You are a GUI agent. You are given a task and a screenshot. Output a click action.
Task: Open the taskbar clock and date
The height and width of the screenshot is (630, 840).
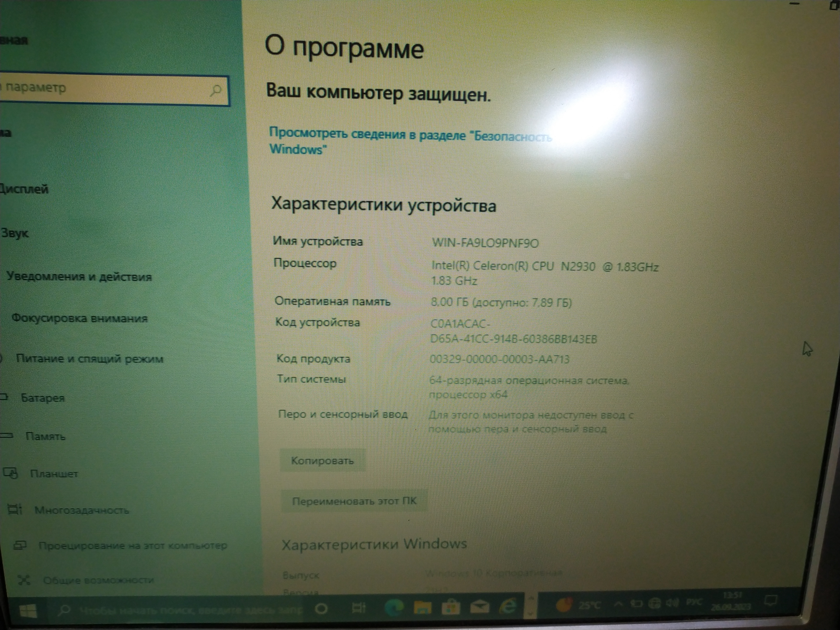click(x=731, y=601)
